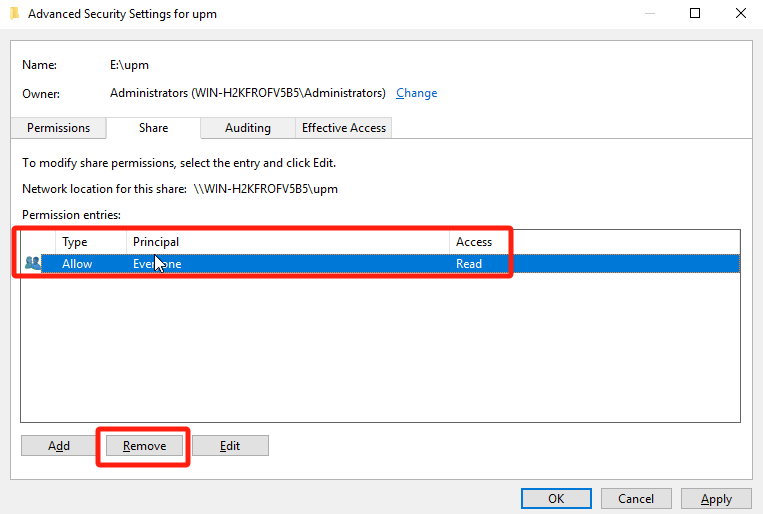763x514 pixels.
Task: Confirm with the OK button
Action: pyautogui.click(x=556, y=499)
